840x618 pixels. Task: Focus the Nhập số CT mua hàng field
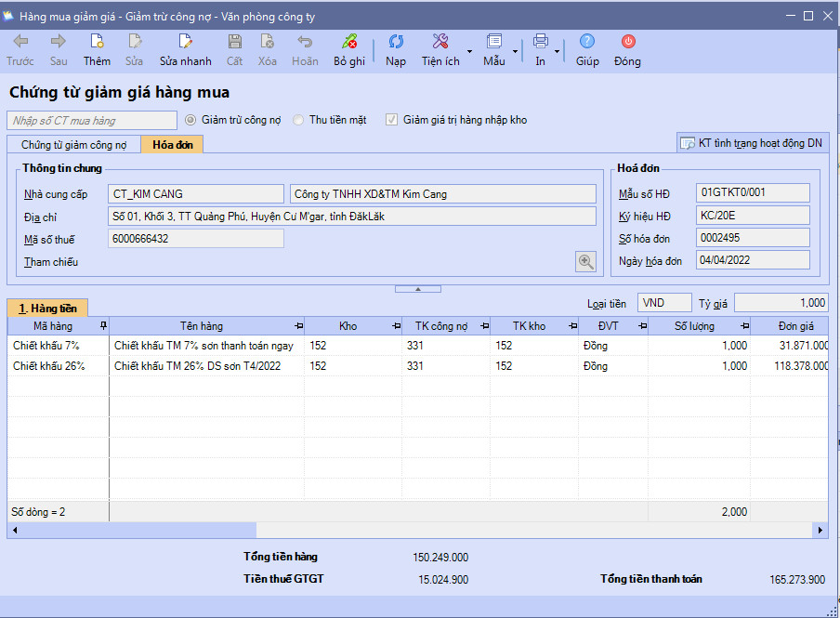(x=92, y=121)
